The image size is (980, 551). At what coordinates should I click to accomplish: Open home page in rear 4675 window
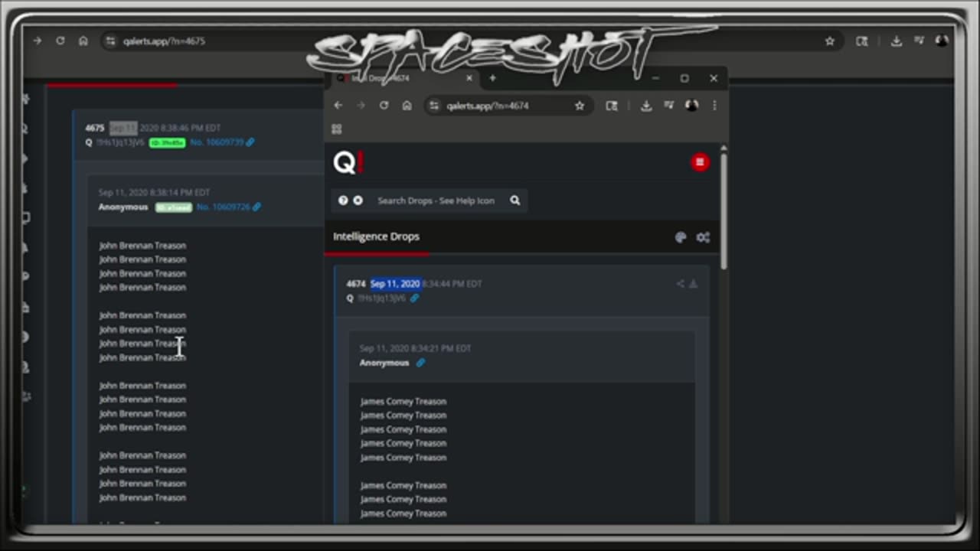[83, 41]
